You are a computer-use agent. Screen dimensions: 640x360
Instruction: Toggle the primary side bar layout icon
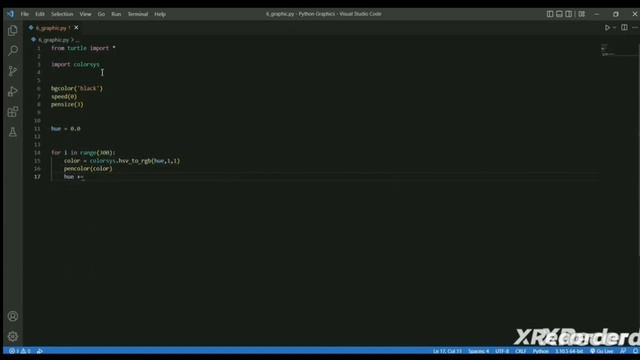point(550,14)
